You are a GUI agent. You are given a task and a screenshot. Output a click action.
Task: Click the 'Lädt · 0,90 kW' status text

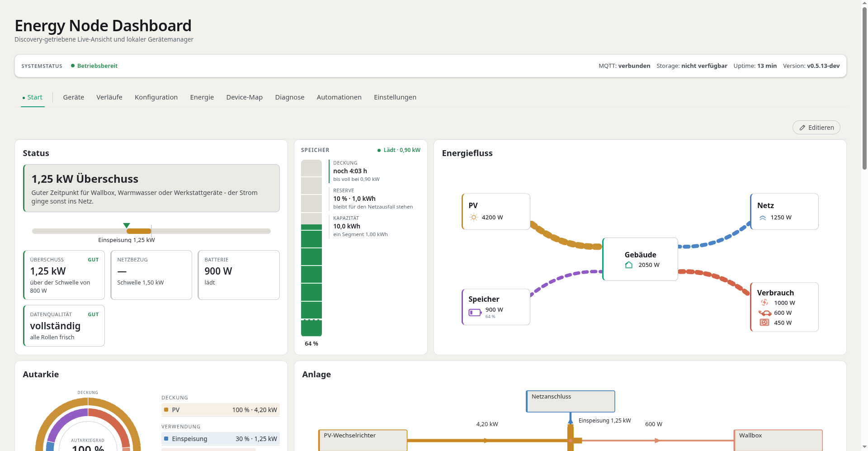402,150
